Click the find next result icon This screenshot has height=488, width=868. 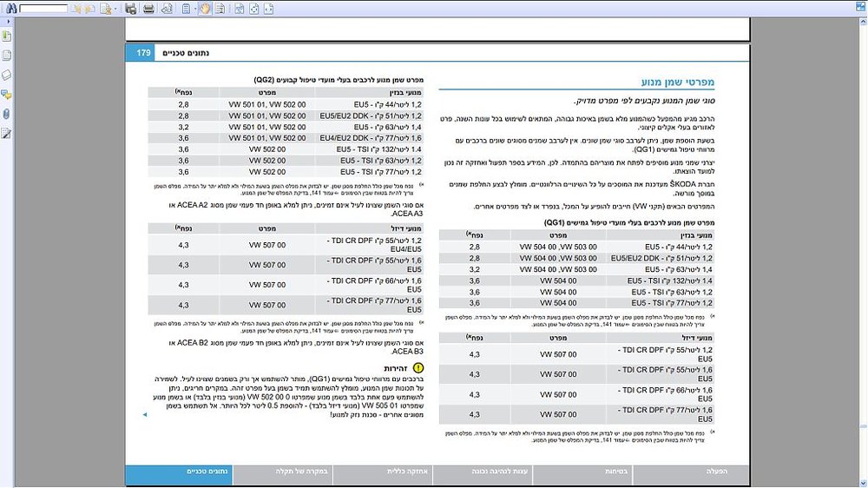click(89, 9)
